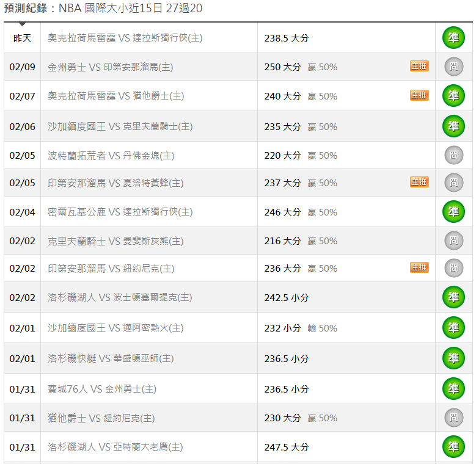Open 洛杉磯湖人 VS 亞特蘭大老鷹 matchup
476x464 pixels.
pyautogui.click(x=115, y=447)
